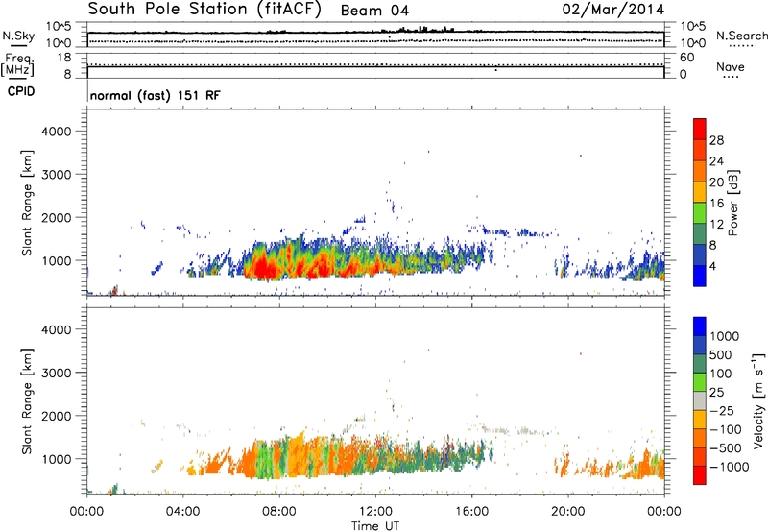Click the '08:00' time axis tick label
The height and width of the screenshot is (532, 768).
[x=279, y=512]
